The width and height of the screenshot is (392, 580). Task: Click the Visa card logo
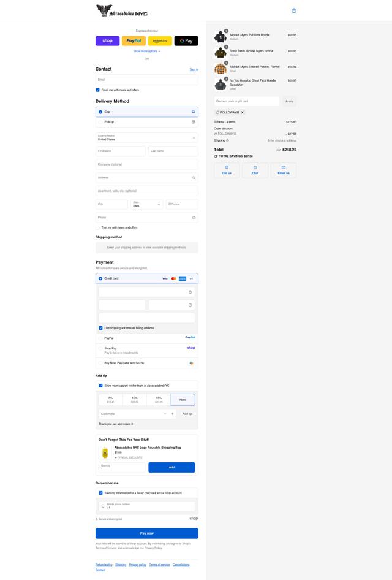pos(165,278)
